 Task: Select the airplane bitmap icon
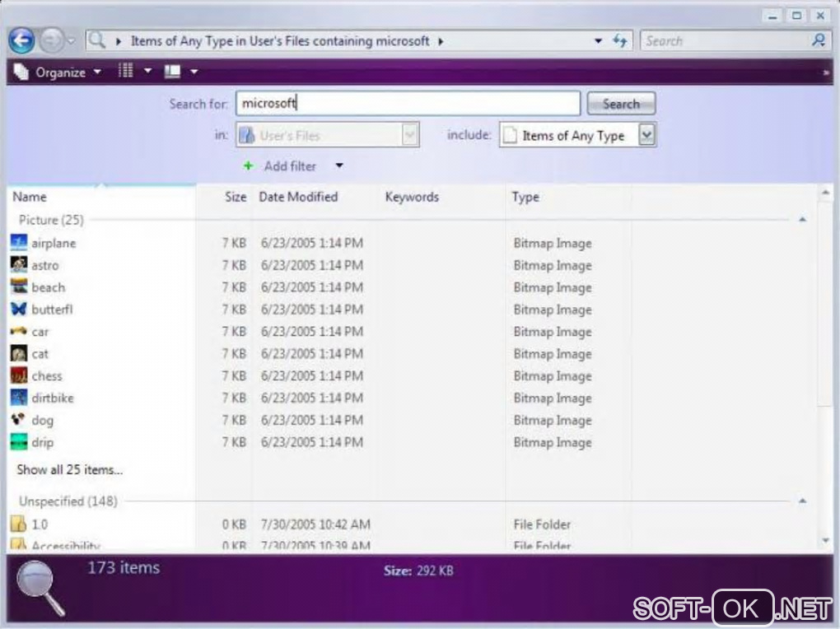click(x=19, y=243)
